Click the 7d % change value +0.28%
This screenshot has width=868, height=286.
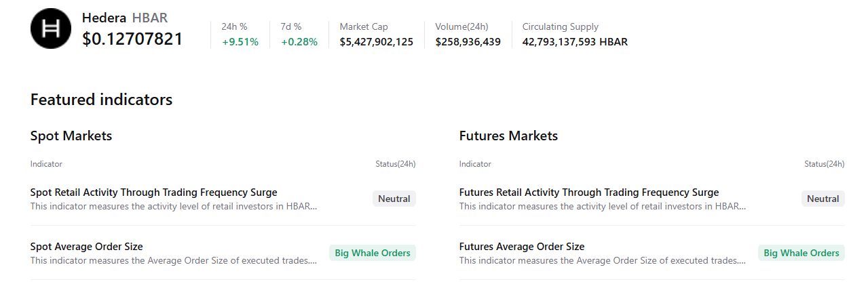[x=299, y=42]
